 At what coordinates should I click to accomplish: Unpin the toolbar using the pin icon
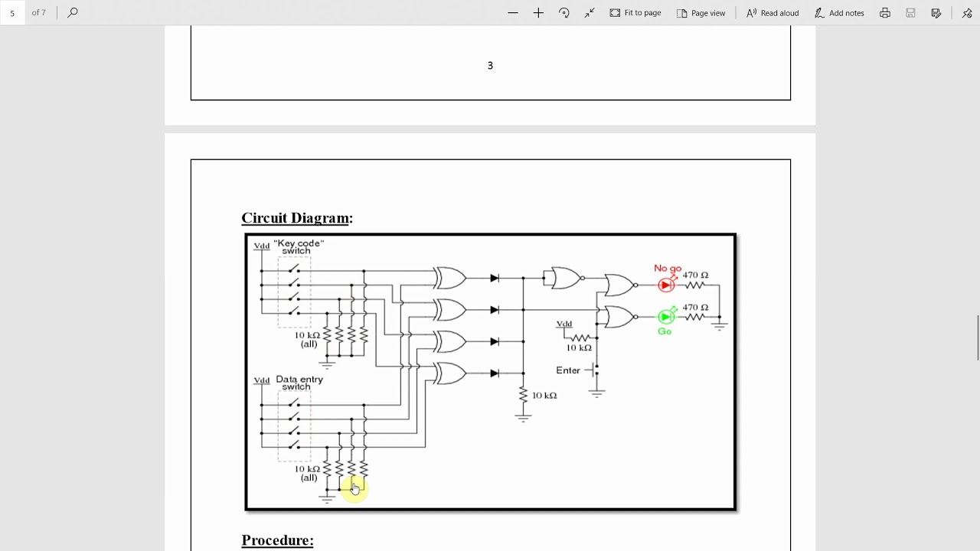point(967,12)
